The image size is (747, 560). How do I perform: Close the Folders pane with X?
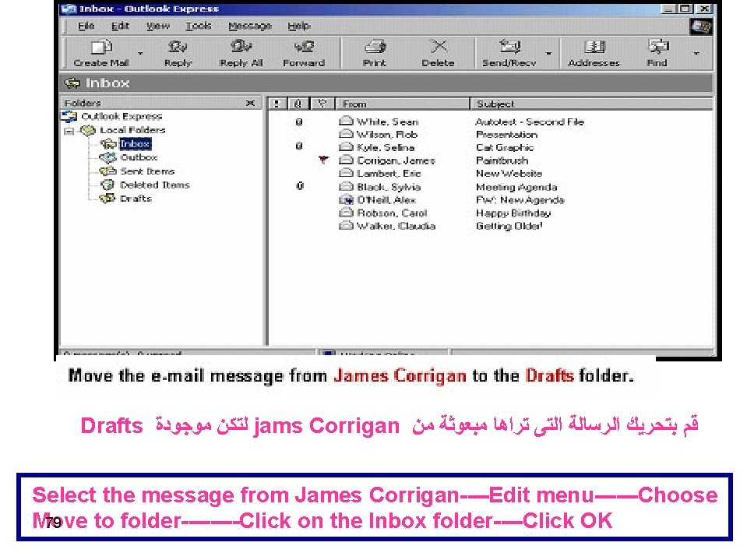[250, 103]
